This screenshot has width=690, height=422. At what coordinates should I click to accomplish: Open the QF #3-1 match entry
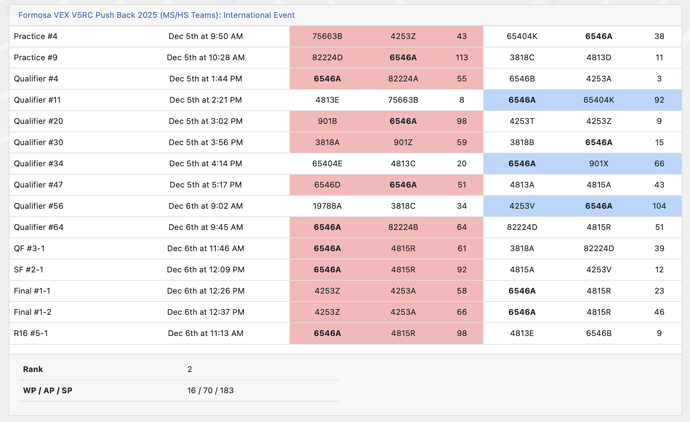pyautogui.click(x=345, y=248)
